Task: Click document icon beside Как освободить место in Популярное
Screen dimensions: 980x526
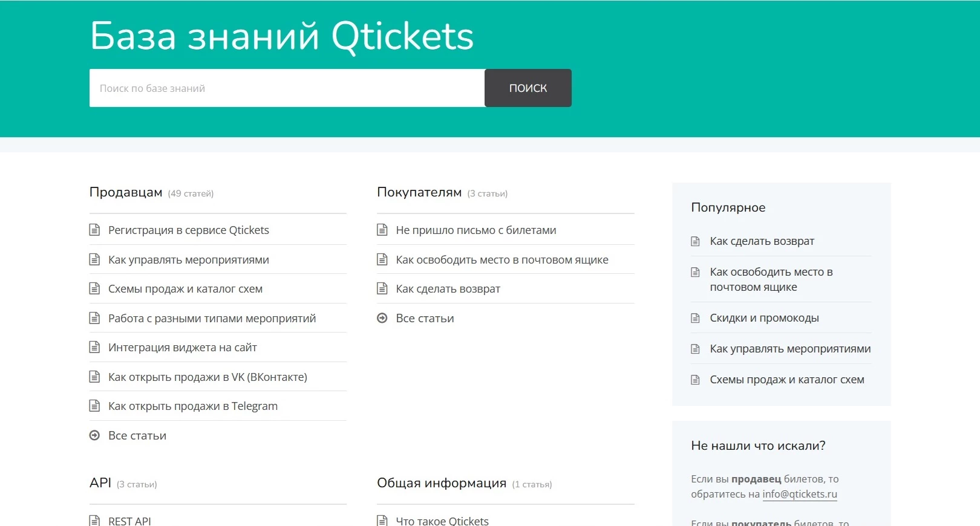Action: coord(696,272)
